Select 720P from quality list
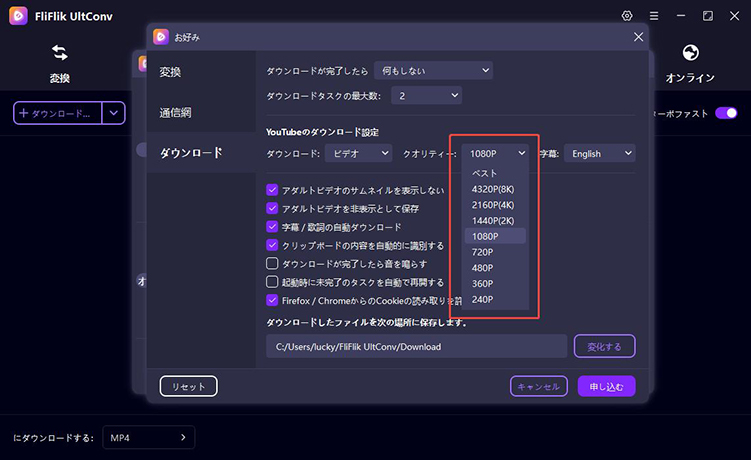Image resolution: width=751 pixels, height=460 pixels. point(485,254)
